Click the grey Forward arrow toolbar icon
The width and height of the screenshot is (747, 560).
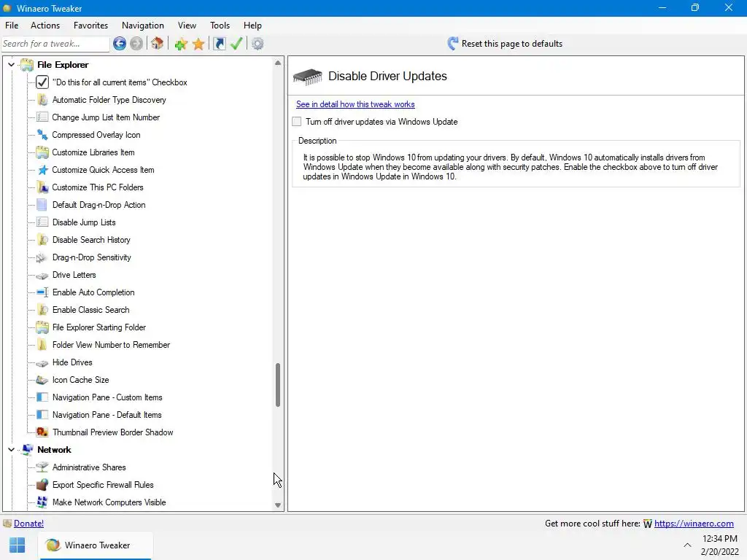point(136,44)
